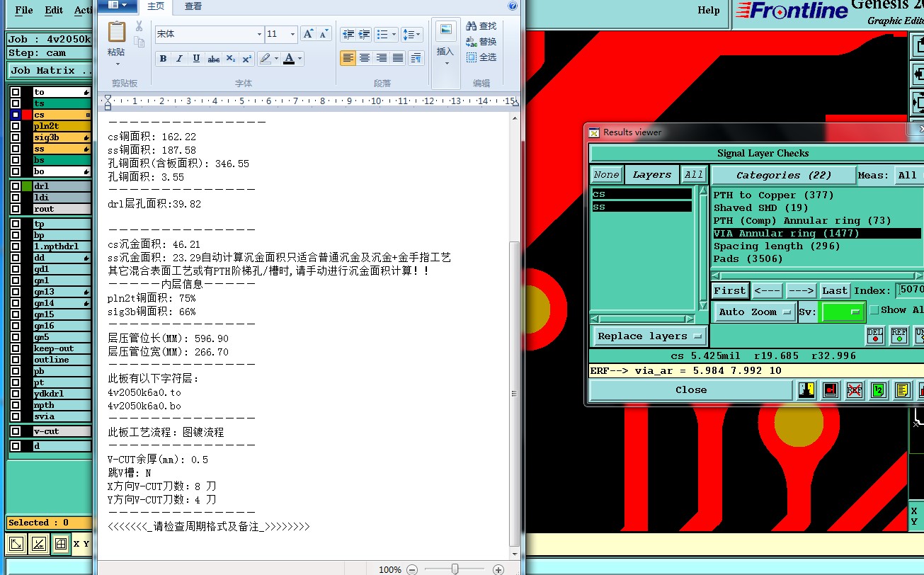Viewport: 924px width, 575px height.
Task: Click the green 12 numbered note icon
Action: coord(878,390)
